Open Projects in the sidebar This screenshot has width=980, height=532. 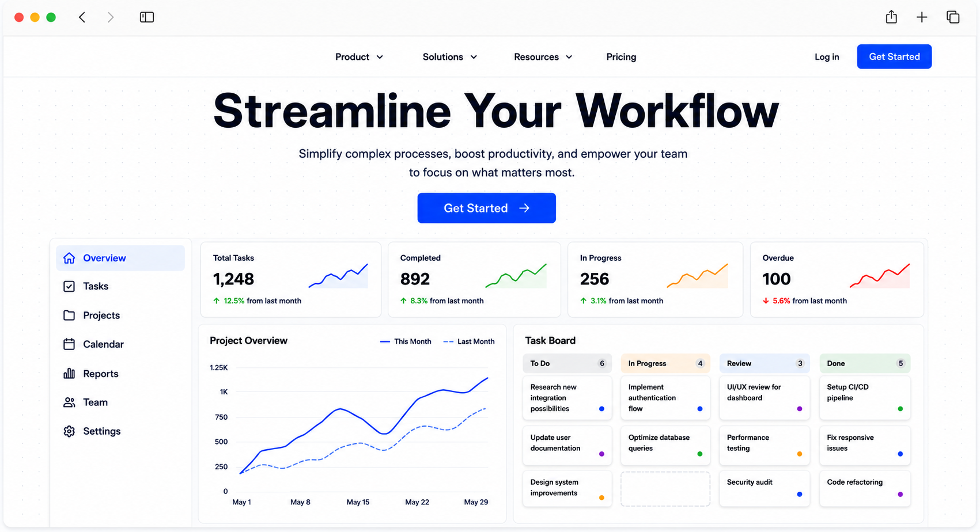(x=120, y=316)
